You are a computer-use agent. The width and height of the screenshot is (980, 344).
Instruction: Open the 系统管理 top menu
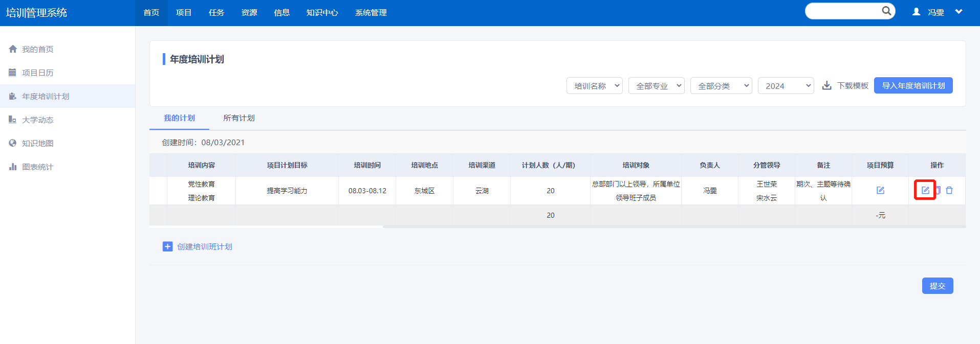pyautogui.click(x=371, y=13)
